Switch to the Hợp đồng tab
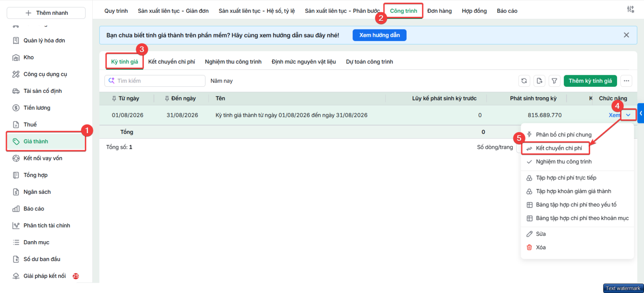 pos(474,11)
